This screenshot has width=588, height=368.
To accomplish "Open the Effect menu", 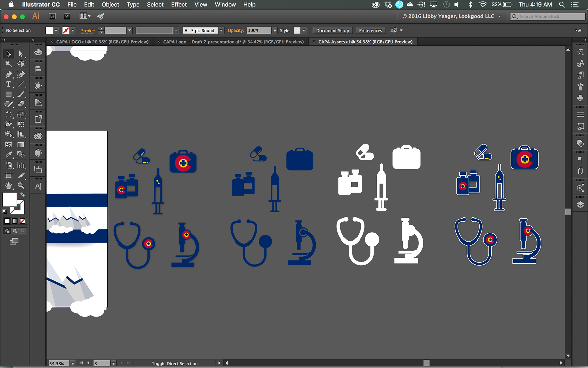I will coord(179,5).
